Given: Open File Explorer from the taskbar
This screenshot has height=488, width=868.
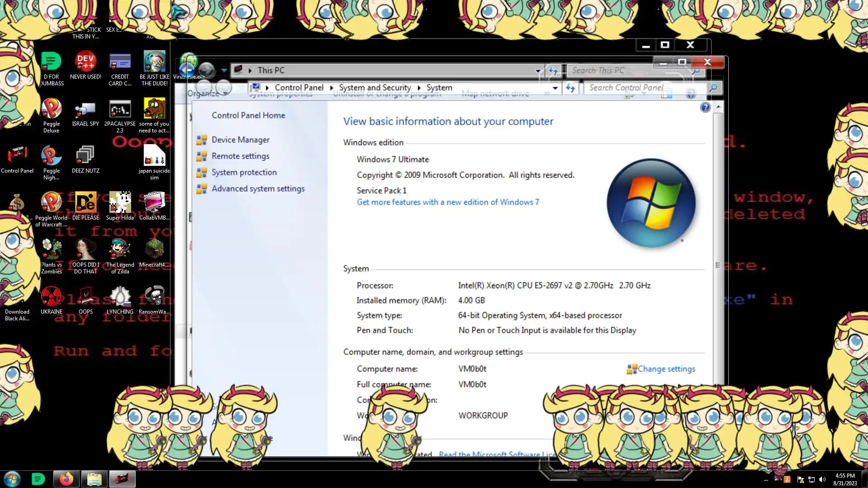Looking at the screenshot, I should [94, 479].
